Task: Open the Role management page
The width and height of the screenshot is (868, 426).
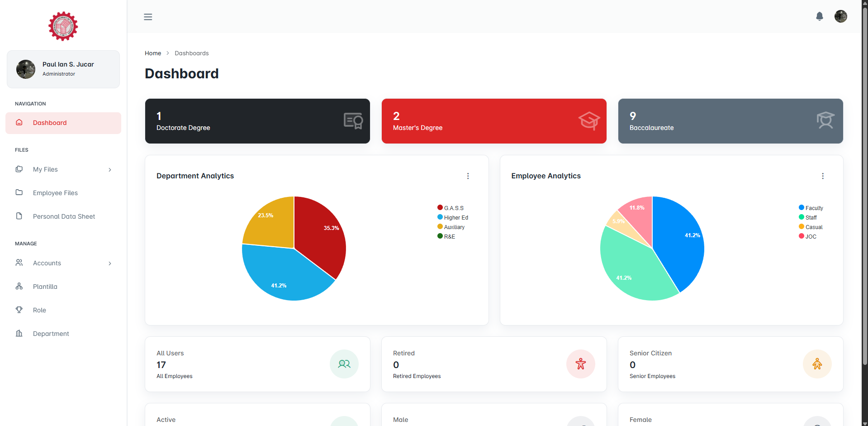Action: point(63,310)
